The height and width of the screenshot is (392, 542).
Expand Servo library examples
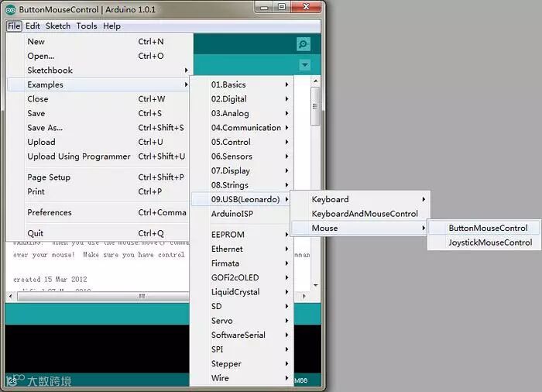tap(242, 321)
